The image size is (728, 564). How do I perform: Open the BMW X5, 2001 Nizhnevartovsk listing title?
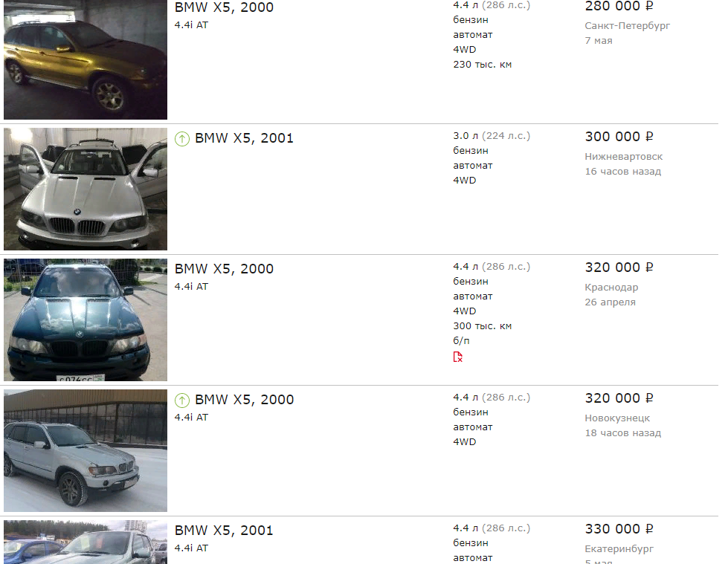point(244,138)
